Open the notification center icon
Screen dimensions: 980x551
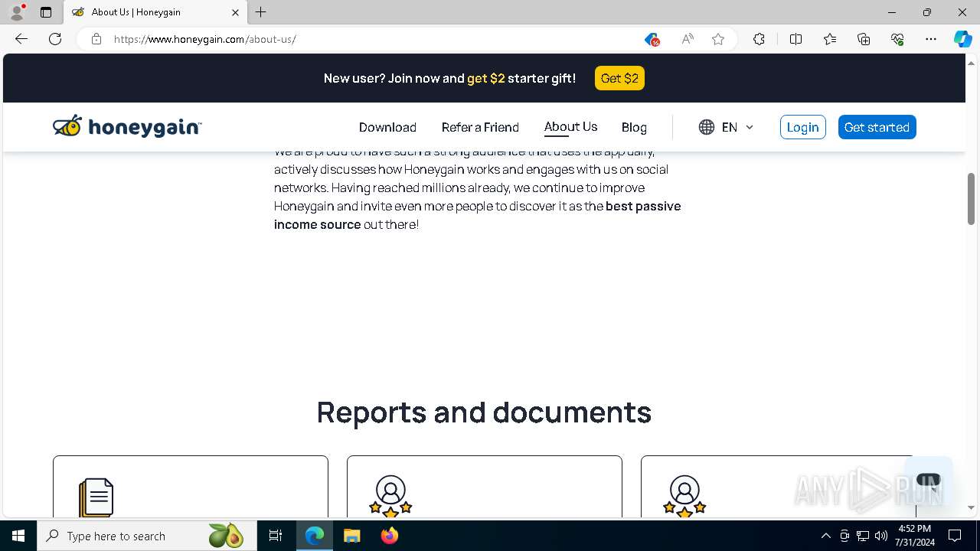click(x=955, y=536)
